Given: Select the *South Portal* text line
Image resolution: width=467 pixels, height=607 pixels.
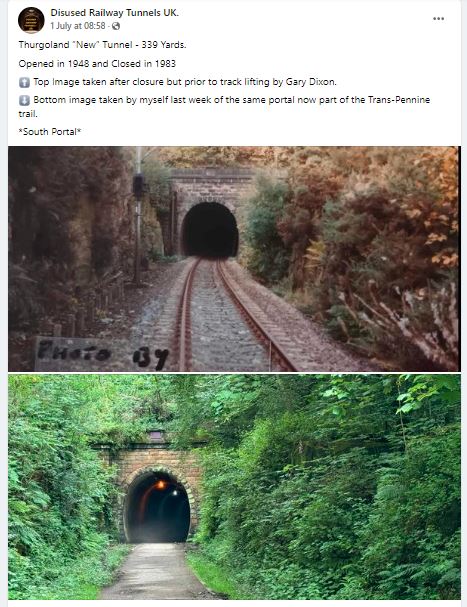Looking at the screenshot, I should pyautogui.click(x=50, y=132).
